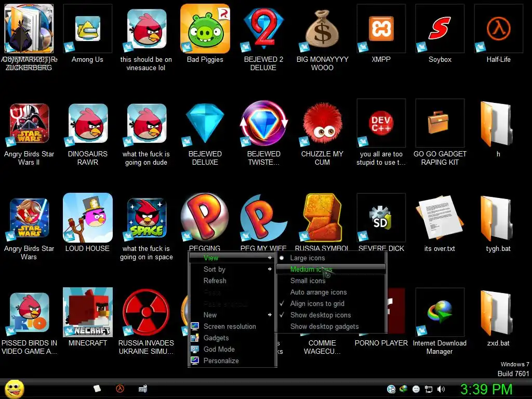
Task: Click the XMPP desktop icon
Action: tap(381, 29)
